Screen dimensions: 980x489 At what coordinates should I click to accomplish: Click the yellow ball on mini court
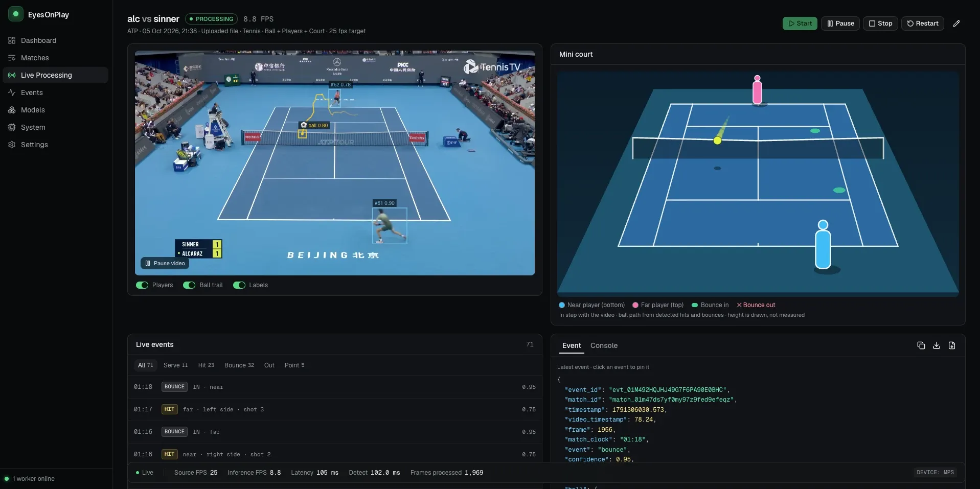[x=717, y=141]
